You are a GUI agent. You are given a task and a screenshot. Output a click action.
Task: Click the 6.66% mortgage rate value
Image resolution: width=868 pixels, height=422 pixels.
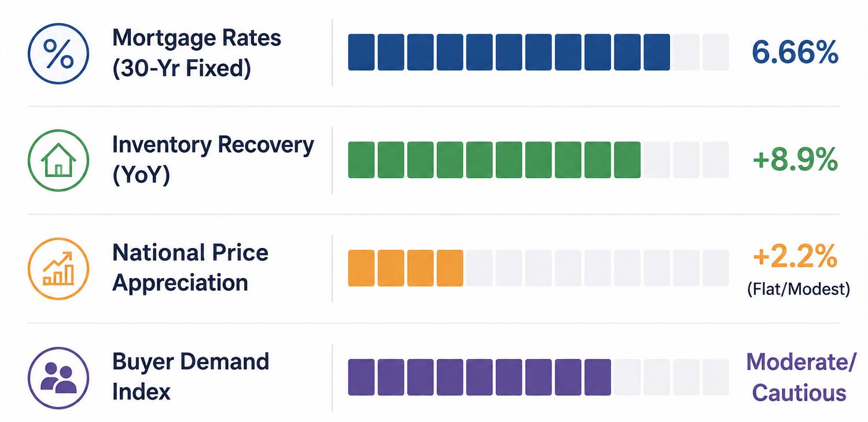point(795,53)
